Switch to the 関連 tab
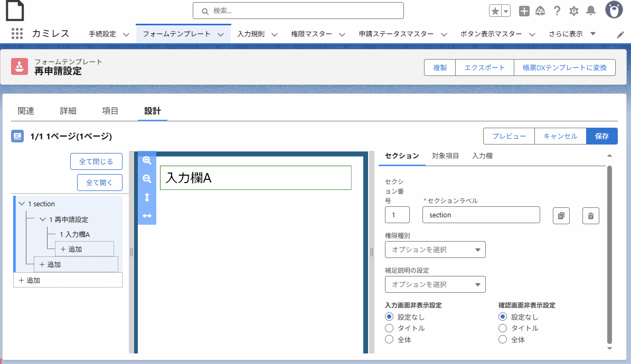Screen dimensions: 631x364 click(x=26, y=111)
